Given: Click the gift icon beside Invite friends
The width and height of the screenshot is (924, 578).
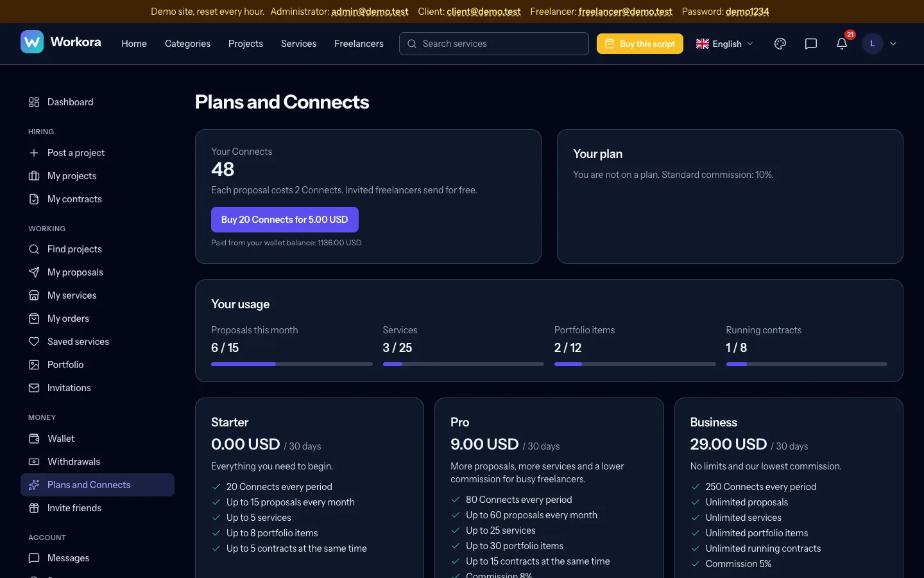Looking at the screenshot, I should 34,508.
